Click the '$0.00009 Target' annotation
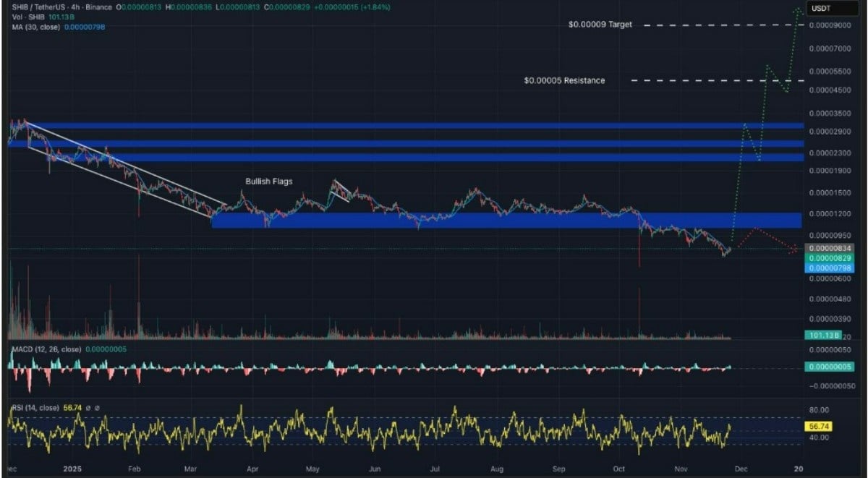Viewport: 868px width, 478px height. (x=600, y=24)
